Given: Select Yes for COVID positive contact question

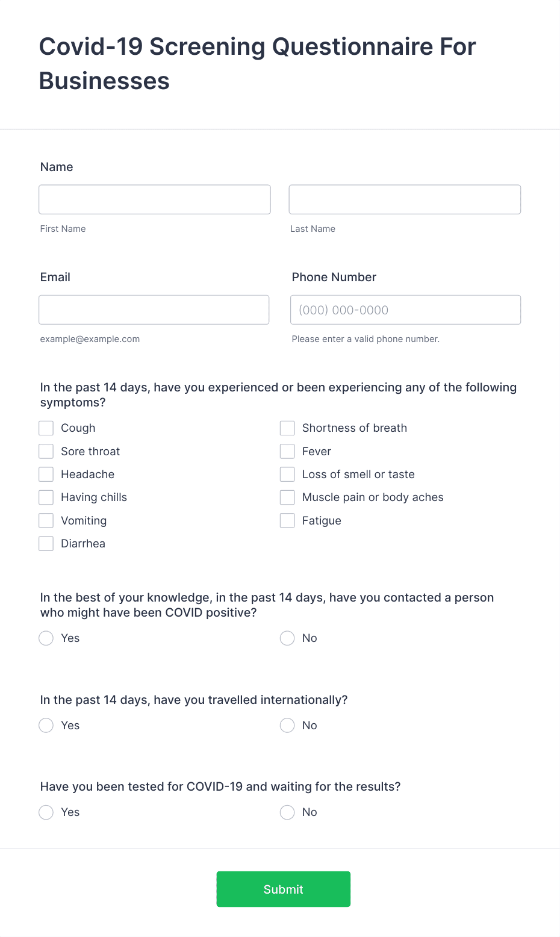Looking at the screenshot, I should 46,638.
